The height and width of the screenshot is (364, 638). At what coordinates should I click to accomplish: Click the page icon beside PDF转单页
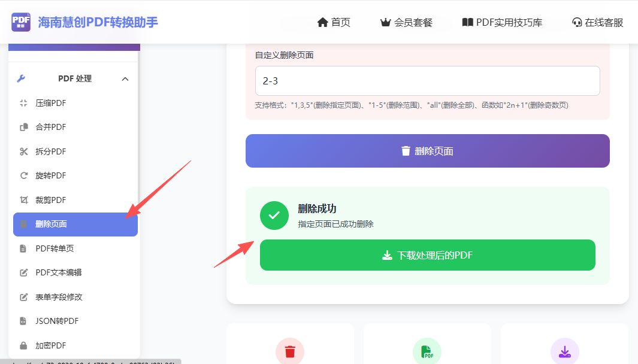point(23,248)
